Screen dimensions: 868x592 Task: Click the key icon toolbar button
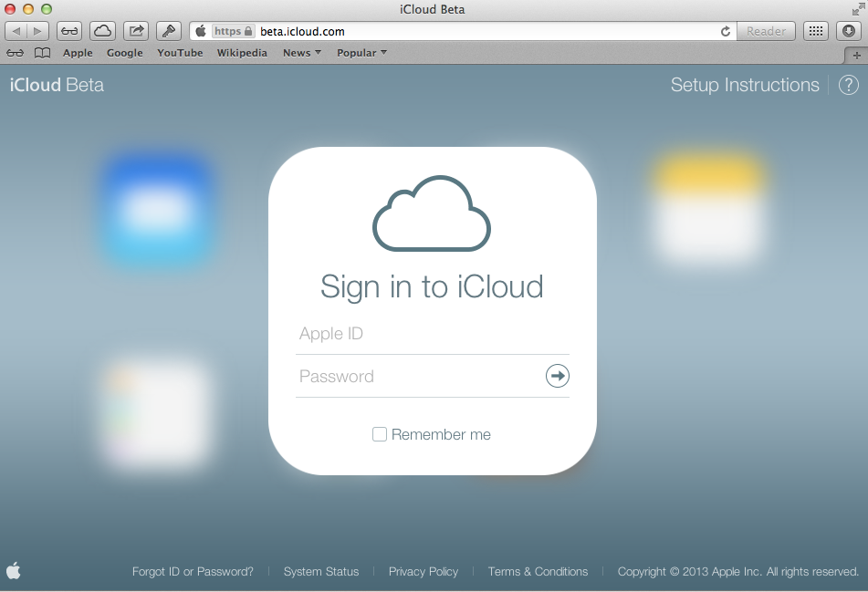click(169, 31)
